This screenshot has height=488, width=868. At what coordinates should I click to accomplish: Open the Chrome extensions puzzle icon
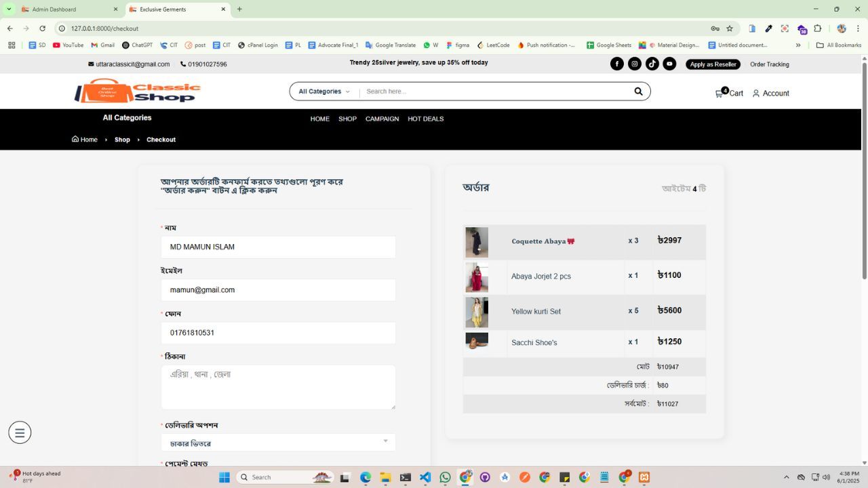818,28
